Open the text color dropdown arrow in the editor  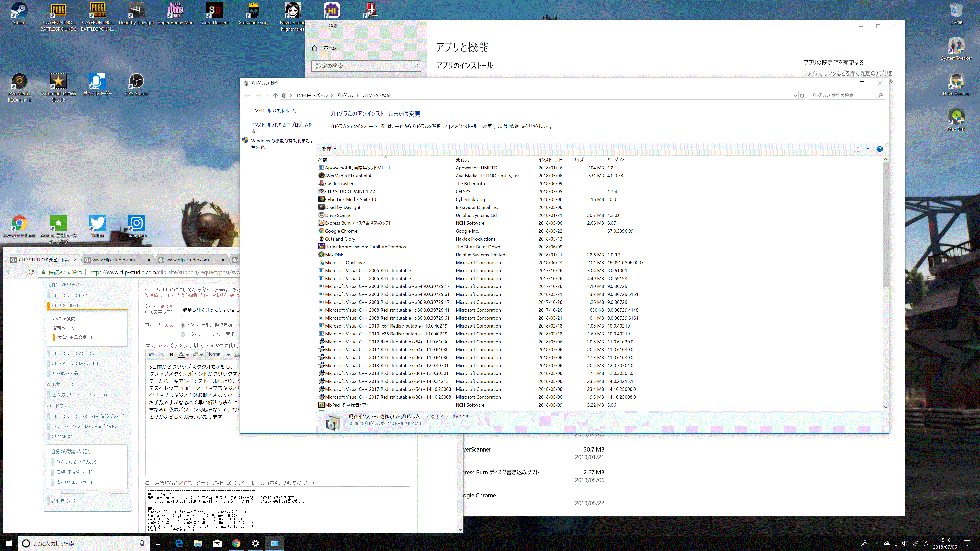[x=187, y=355]
